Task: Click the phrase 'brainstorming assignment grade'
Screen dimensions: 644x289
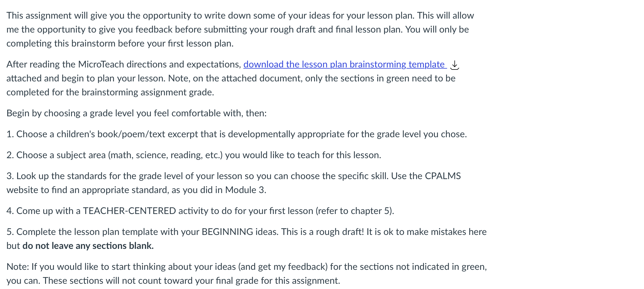Action: [148, 92]
